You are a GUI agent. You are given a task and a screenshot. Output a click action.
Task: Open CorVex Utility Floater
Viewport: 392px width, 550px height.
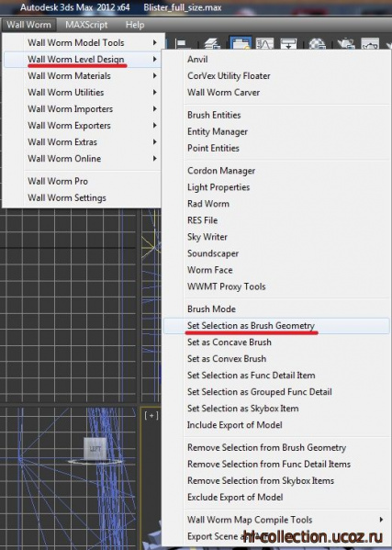pos(229,76)
